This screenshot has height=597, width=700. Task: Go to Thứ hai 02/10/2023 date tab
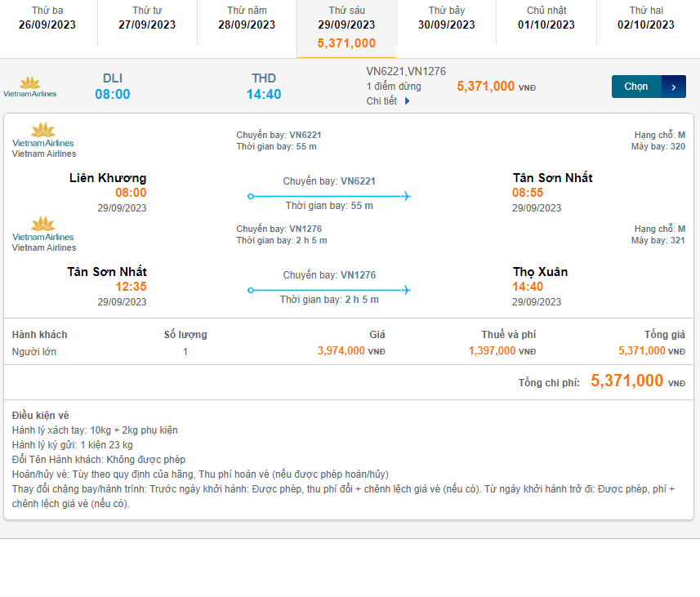click(x=646, y=18)
